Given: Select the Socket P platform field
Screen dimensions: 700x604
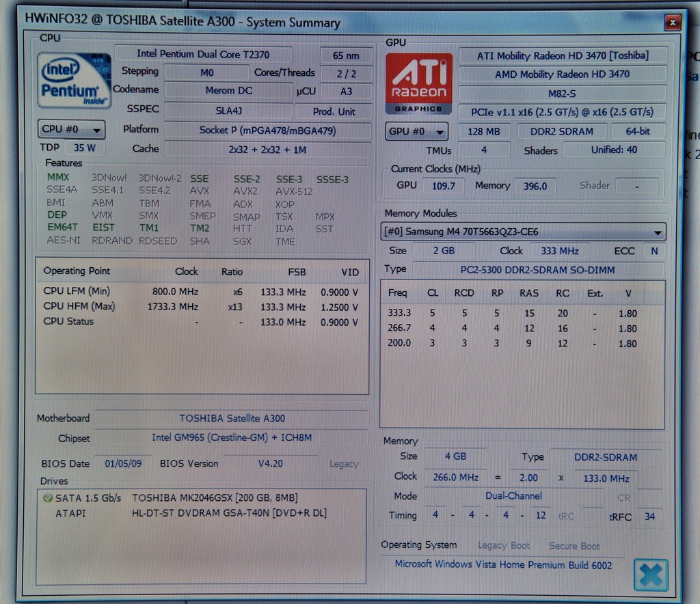Looking at the screenshot, I should [x=267, y=131].
